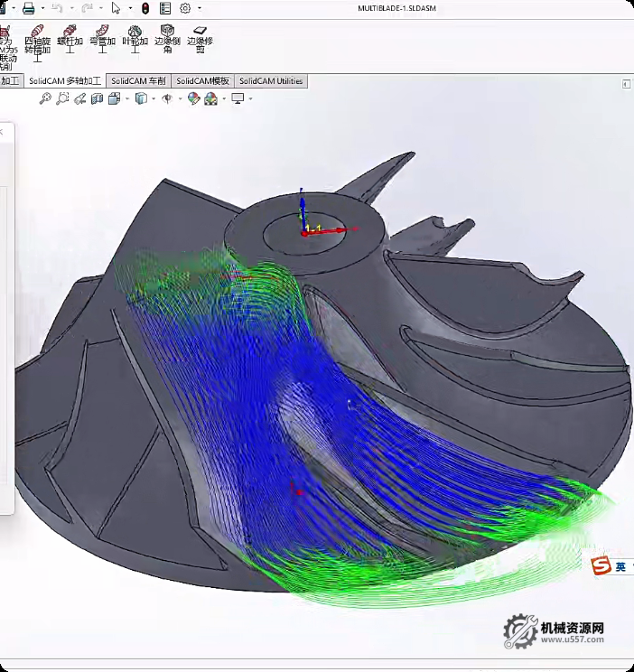Switch to the SolidCAM 车削 tab
The height and width of the screenshot is (672, 634).
[138, 81]
